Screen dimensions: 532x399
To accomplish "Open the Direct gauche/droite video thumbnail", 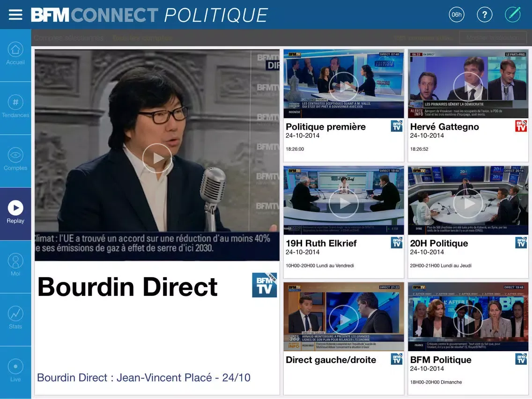I will coord(343,319).
